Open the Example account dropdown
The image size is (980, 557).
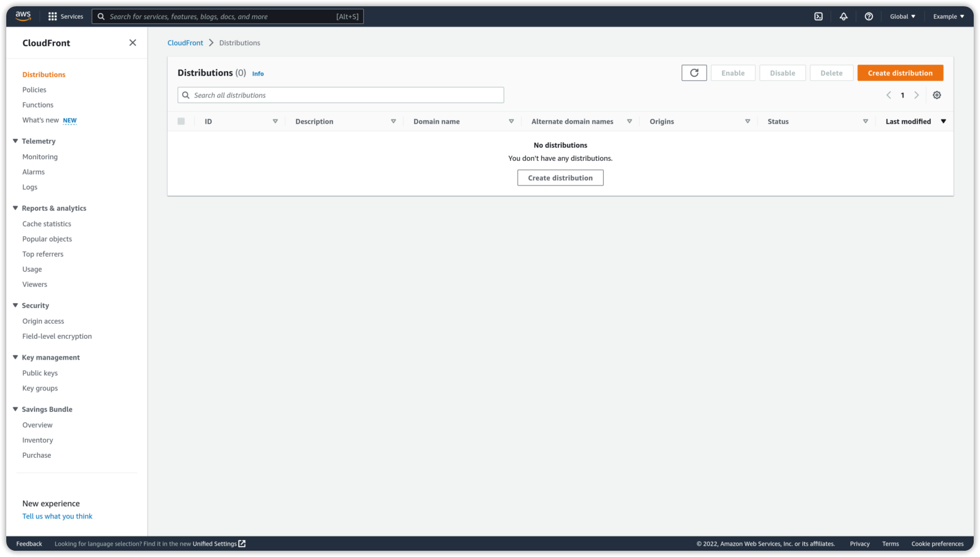(x=949, y=16)
